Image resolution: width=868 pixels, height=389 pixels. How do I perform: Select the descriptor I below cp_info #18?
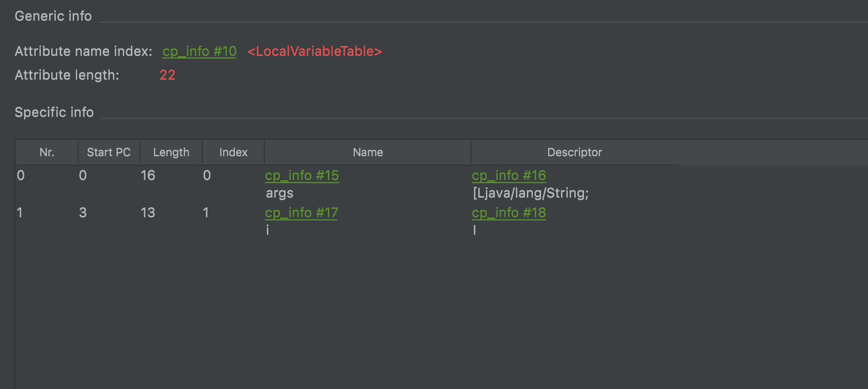[x=474, y=230]
